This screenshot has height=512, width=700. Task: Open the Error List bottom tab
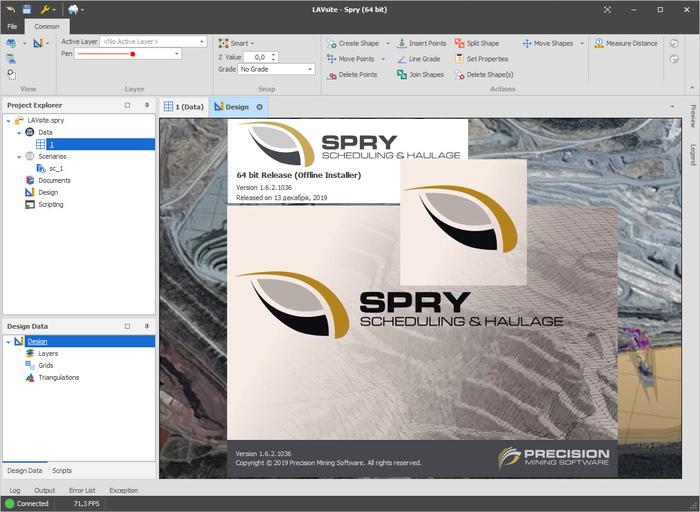(x=83, y=490)
